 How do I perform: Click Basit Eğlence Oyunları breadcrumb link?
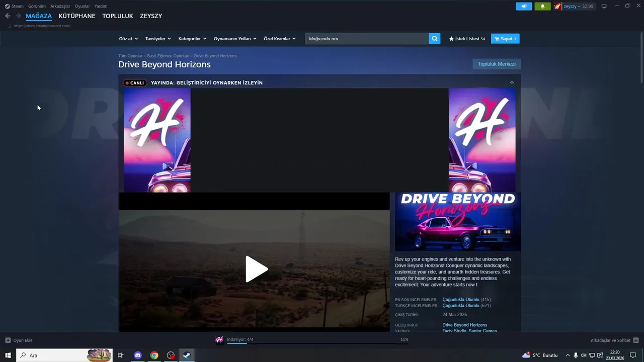168,56
